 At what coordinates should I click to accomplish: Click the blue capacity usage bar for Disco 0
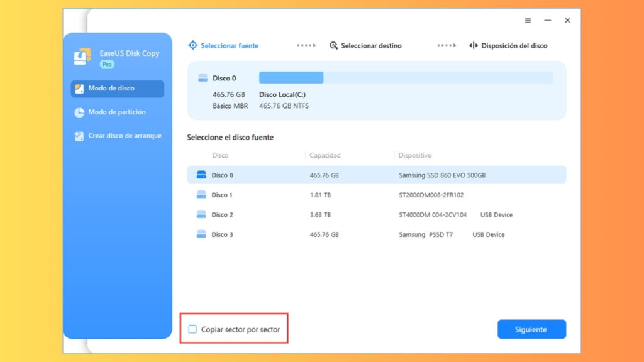pyautogui.click(x=291, y=77)
